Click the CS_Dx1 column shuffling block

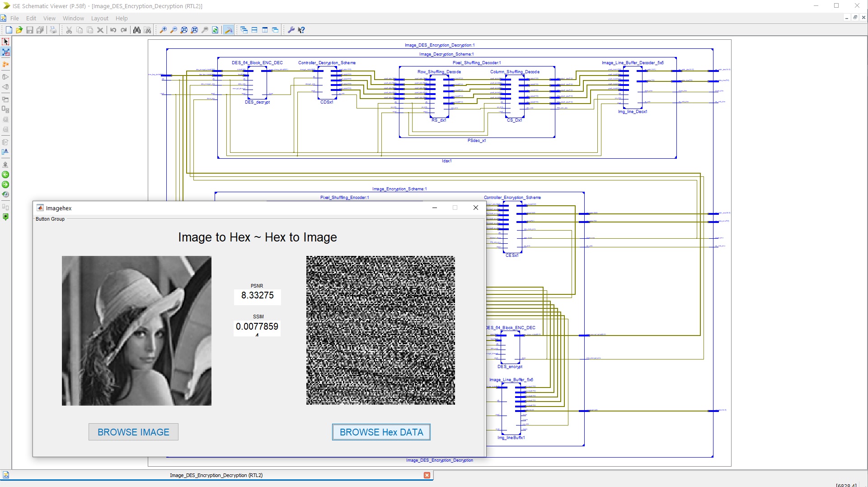[515, 97]
